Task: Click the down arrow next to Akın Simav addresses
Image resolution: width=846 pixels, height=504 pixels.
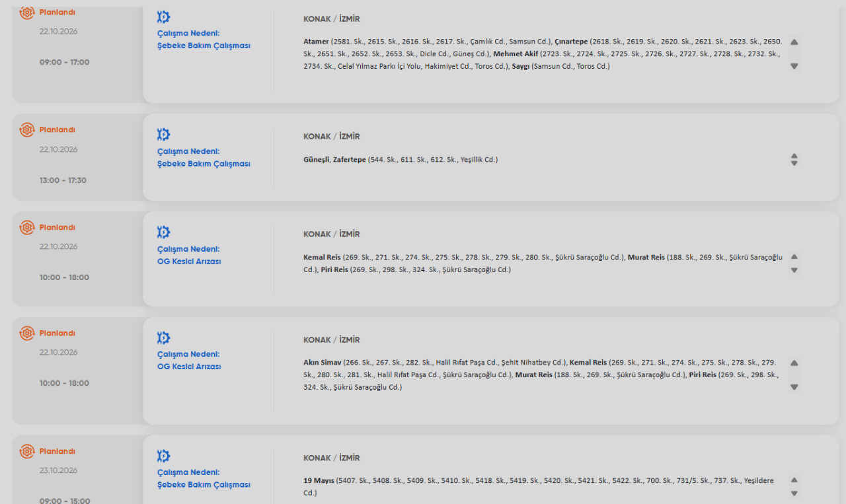Action: 794,387
